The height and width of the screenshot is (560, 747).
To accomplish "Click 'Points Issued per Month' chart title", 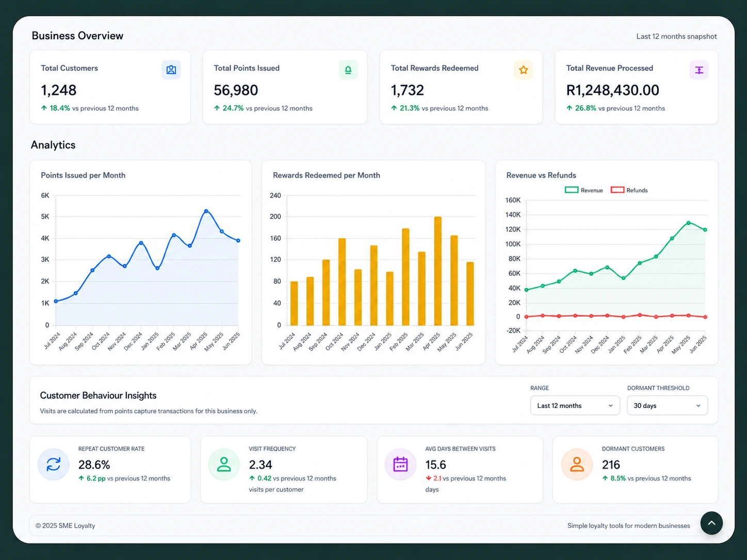I will [x=83, y=175].
